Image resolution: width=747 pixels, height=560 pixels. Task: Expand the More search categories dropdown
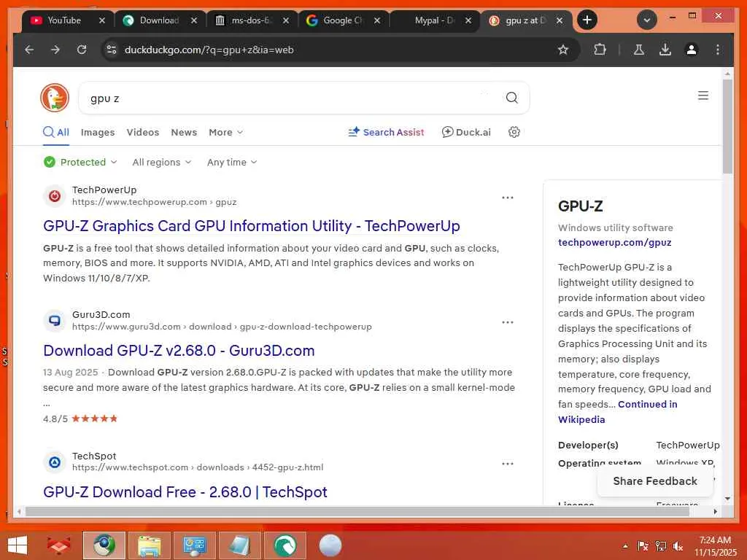[x=226, y=133]
